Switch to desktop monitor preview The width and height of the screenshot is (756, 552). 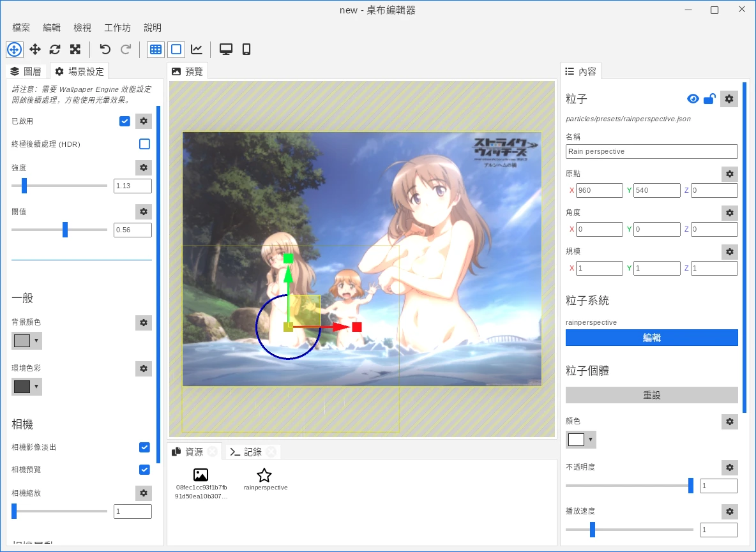pos(226,49)
